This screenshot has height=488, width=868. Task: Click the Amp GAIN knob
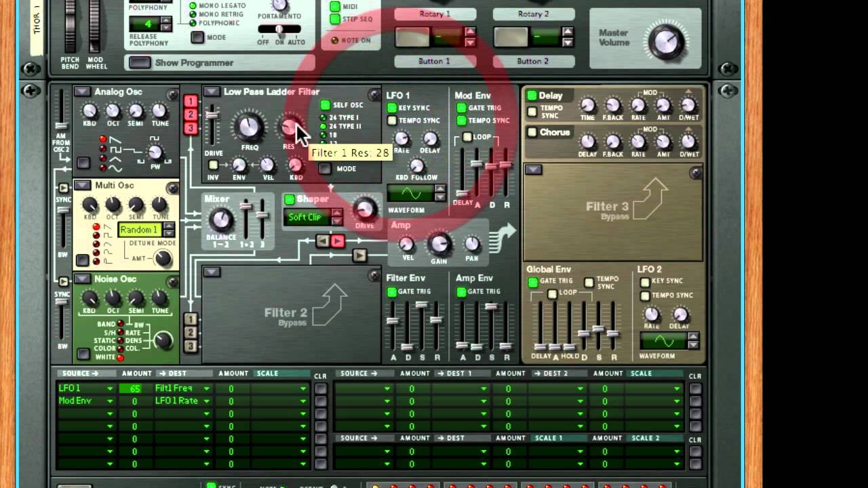click(x=439, y=243)
